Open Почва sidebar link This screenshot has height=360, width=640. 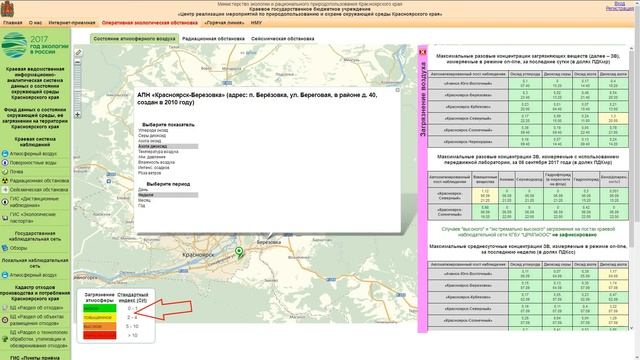click(x=17, y=172)
